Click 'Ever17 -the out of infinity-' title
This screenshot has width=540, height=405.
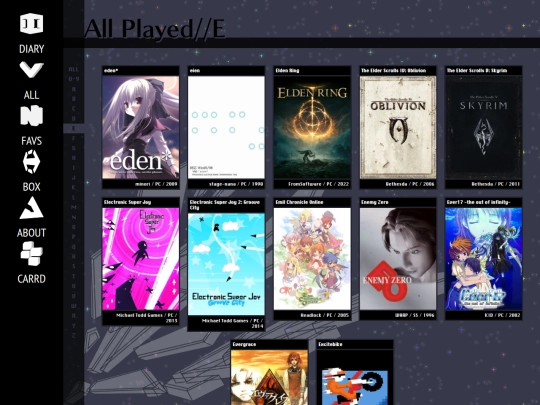tap(478, 202)
